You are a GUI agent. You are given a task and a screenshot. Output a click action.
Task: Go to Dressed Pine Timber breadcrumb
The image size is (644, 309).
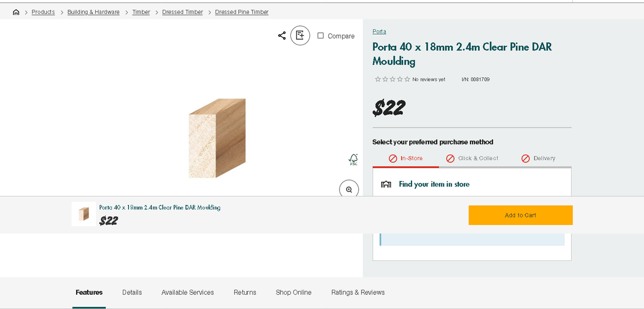242,12
